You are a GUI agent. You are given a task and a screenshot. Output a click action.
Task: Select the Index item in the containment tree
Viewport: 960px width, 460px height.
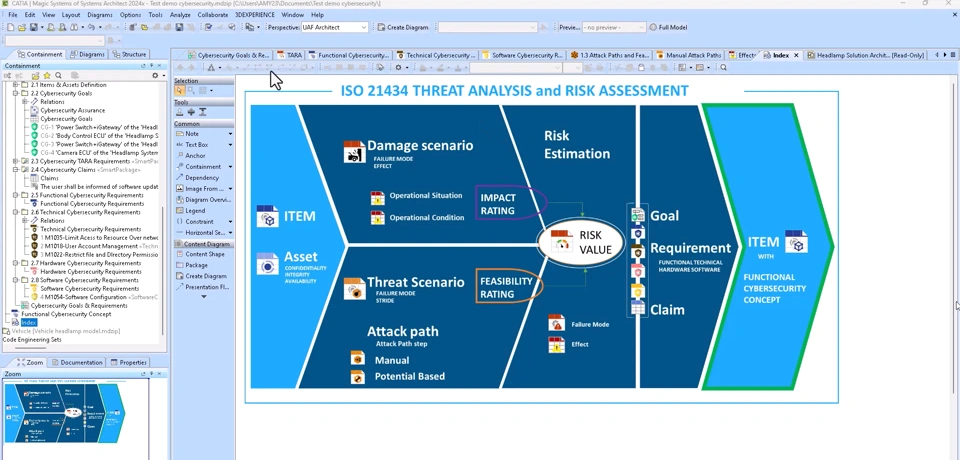[29, 322]
